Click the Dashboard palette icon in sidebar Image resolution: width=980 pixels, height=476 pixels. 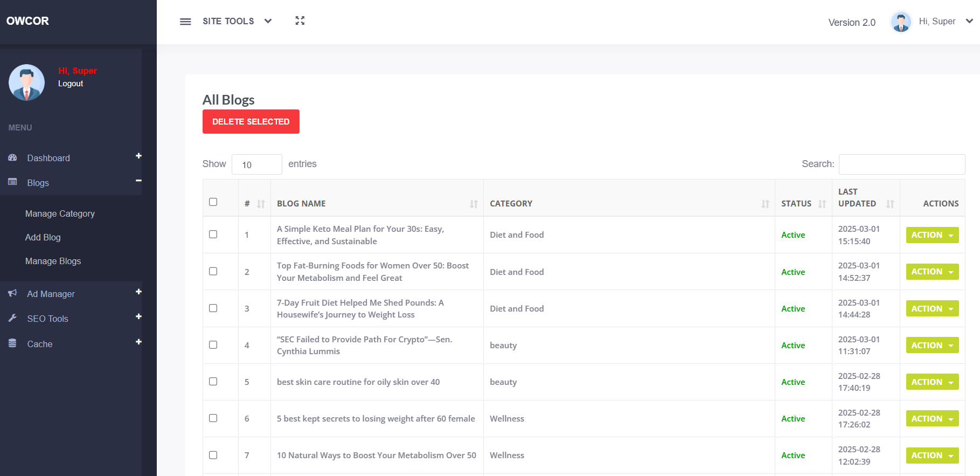coord(12,158)
